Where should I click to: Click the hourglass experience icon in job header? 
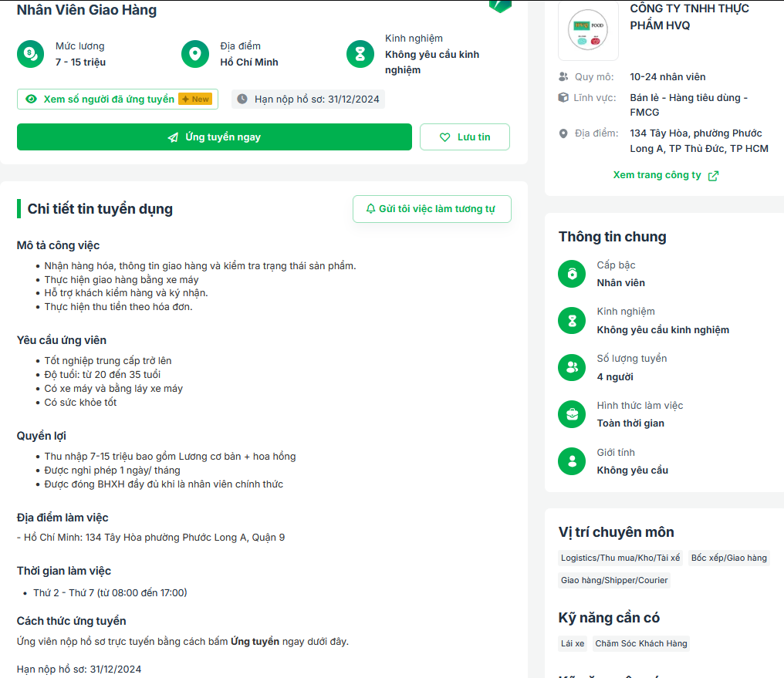(360, 54)
